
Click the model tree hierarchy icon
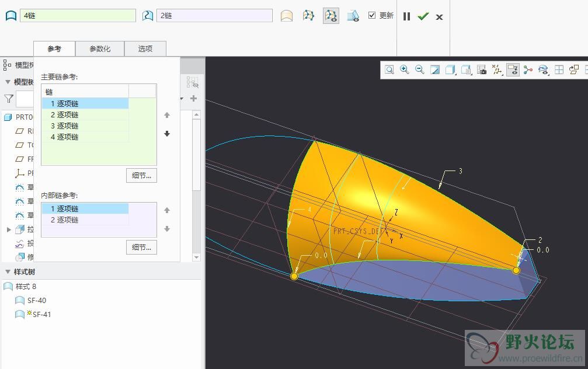click(x=7, y=64)
